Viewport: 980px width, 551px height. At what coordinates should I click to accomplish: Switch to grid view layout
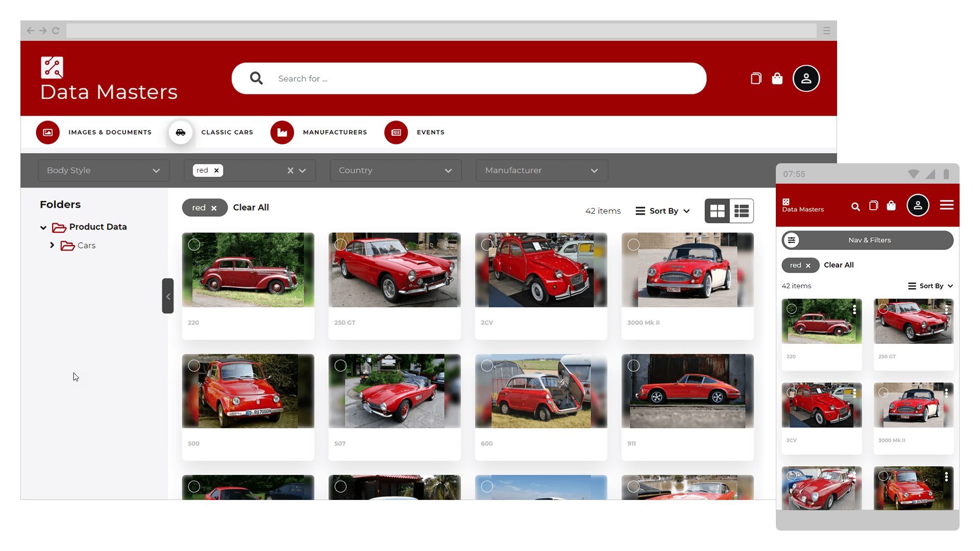(717, 211)
